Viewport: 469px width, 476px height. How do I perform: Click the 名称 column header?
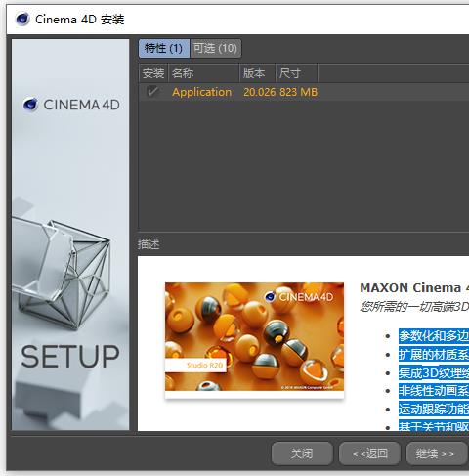(x=203, y=73)
